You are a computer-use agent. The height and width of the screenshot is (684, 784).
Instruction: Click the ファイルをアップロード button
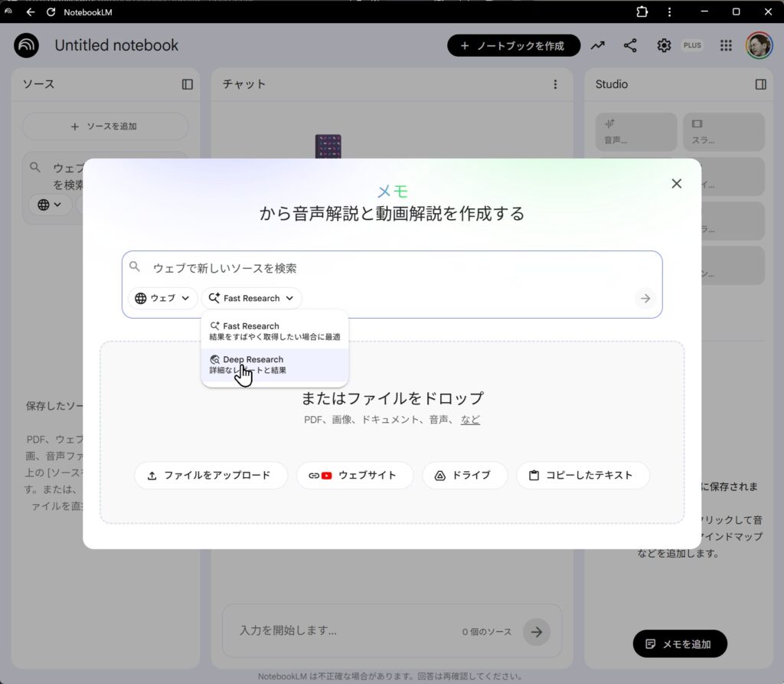click(x=211, y=475)
